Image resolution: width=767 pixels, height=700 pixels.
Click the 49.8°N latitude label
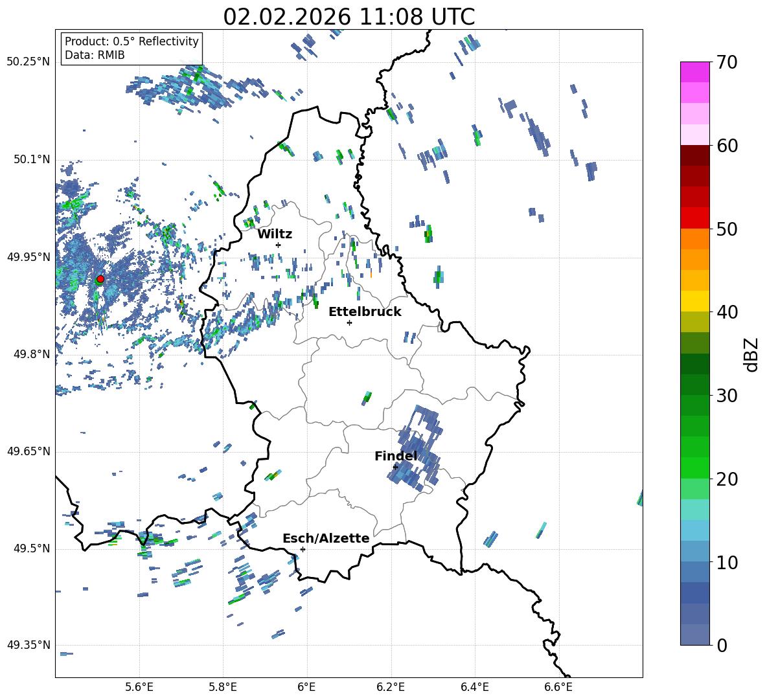pos(32,354)
